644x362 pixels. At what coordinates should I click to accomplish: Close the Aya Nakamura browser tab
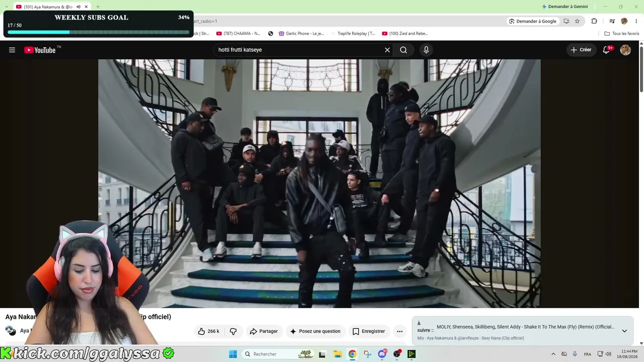pyautogui.click(x=87, y=7)
